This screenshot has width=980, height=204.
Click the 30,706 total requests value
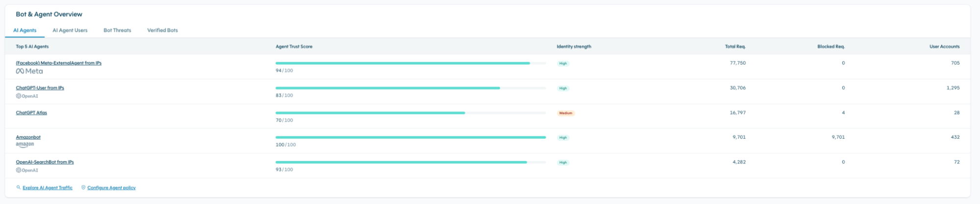(x=738, y=88)
